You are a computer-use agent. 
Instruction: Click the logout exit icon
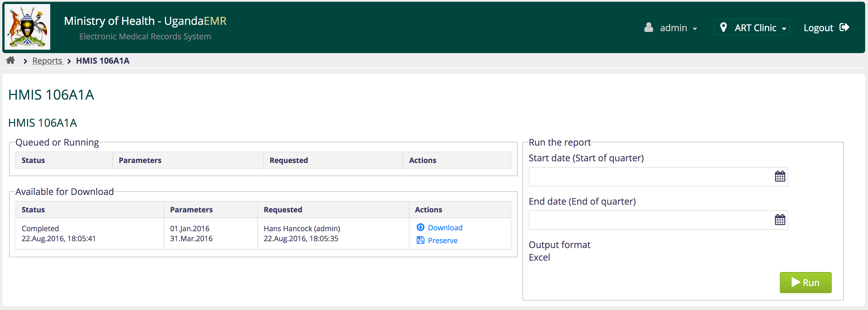point(844,27)
